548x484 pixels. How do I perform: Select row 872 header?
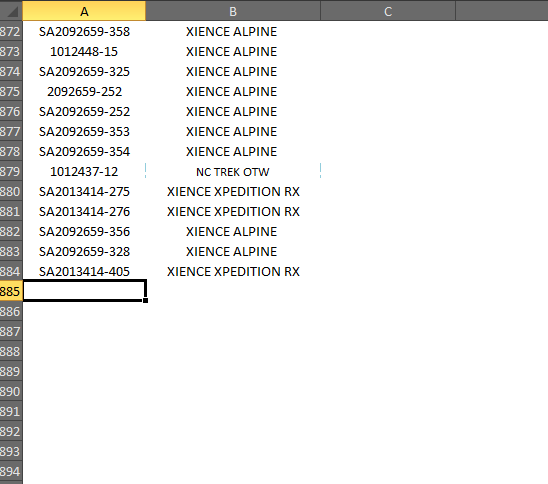pyautogui.click(x=11, y=32)
